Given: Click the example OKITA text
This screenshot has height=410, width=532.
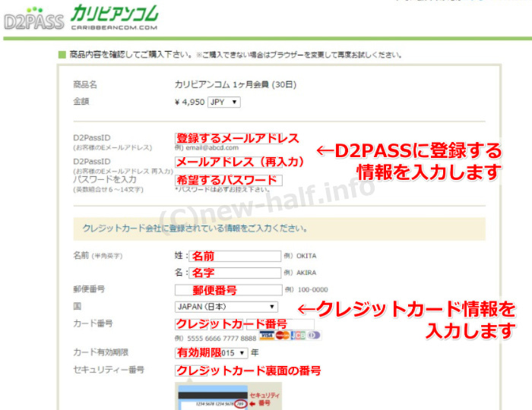Looking at the screenshot, I should (306, 256).
